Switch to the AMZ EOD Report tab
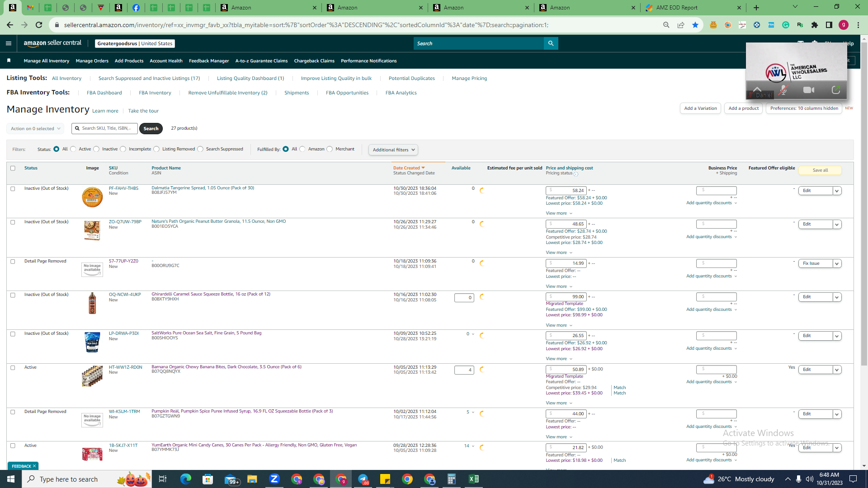 click(693, 8)
